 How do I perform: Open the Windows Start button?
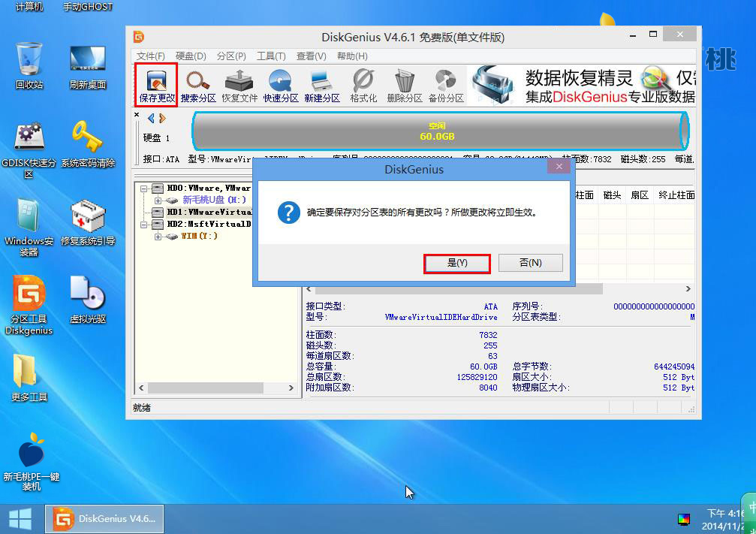(x=20, y=519)
